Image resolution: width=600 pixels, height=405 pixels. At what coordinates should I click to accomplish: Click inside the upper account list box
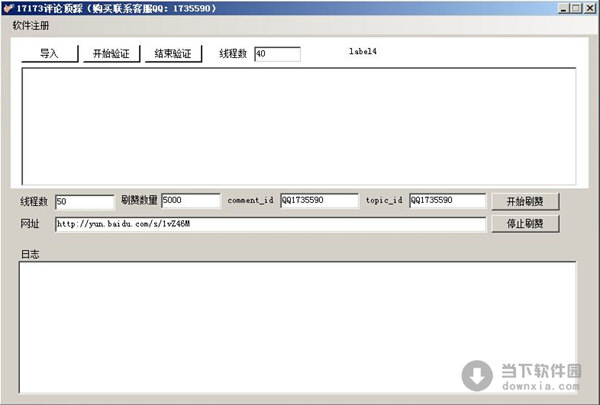(299, 126)
